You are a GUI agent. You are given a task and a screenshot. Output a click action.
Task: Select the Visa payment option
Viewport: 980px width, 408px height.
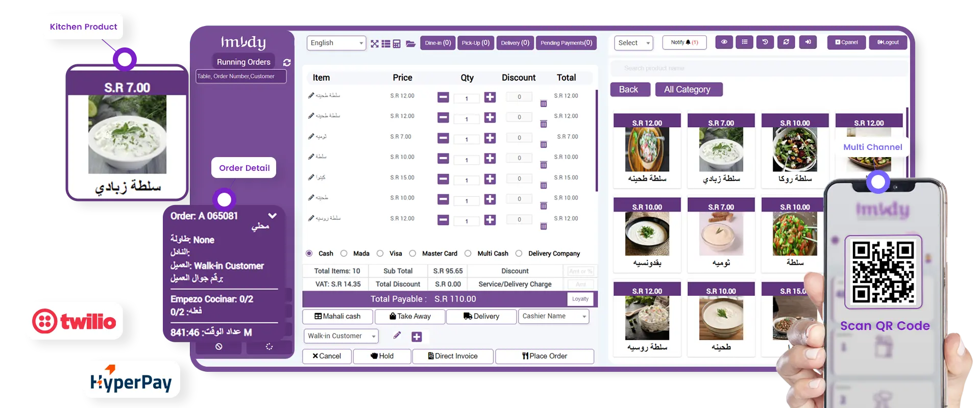point(380,253)
